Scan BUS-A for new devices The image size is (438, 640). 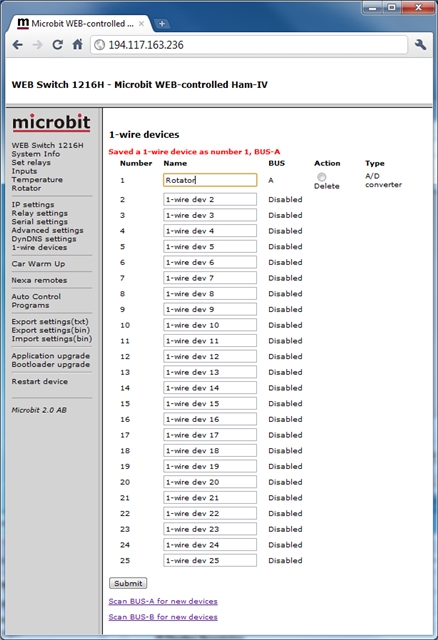[x=163, y=601]
